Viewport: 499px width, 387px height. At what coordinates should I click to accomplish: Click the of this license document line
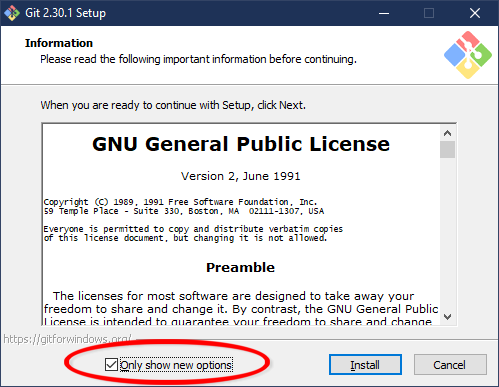click(x=185, y=238)
